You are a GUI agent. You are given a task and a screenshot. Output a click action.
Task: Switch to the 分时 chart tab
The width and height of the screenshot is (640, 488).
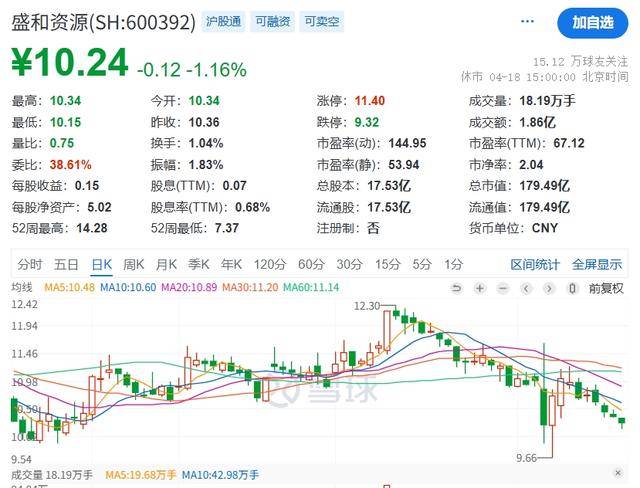[x=29, y=264]
